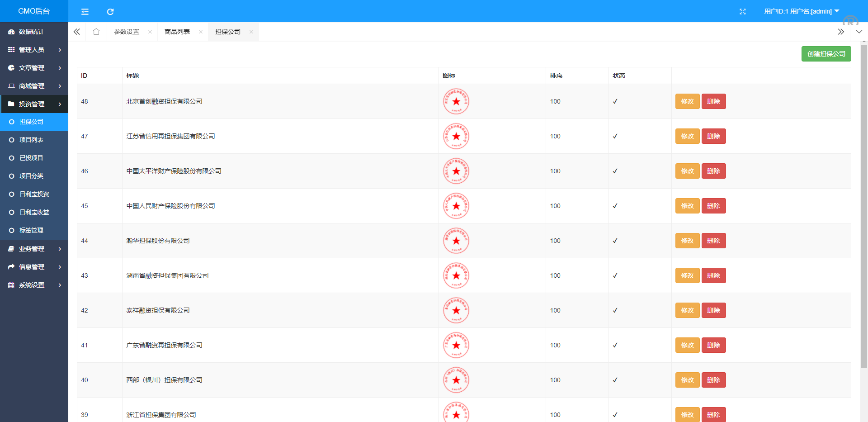Click the seal icon for 北京首创融资担保有限公司

coord(456,101)
